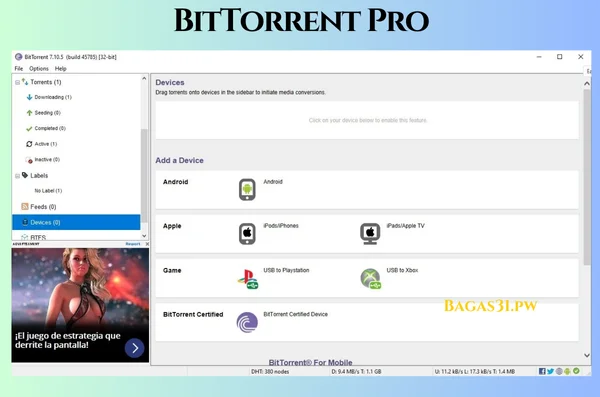
Task: Collapse the Torrents tree node
Action: click(x=17, y=82)
